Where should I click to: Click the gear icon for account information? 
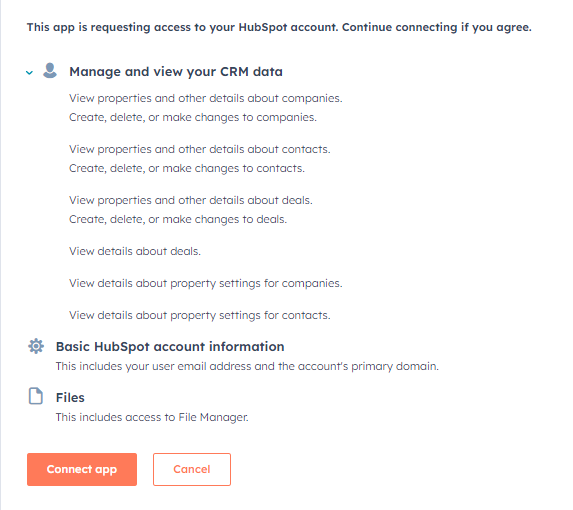click(36, 346)
